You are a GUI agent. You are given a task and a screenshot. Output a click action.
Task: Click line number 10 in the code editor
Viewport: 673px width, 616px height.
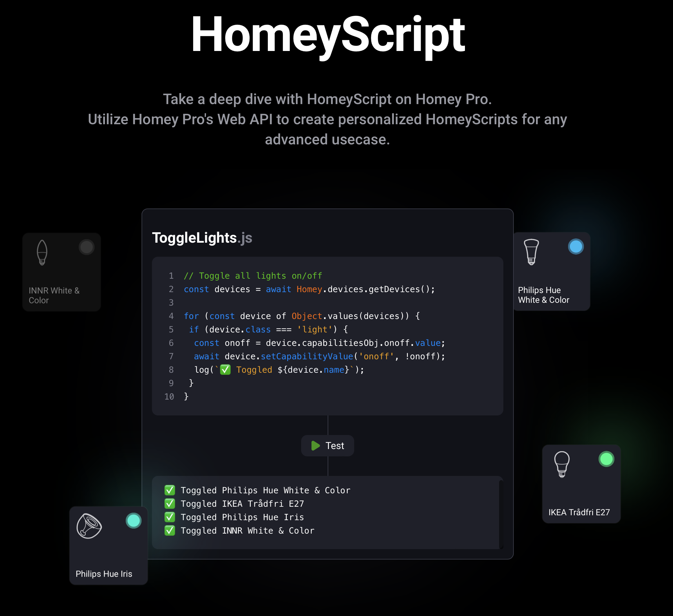[x=169, y=397]
